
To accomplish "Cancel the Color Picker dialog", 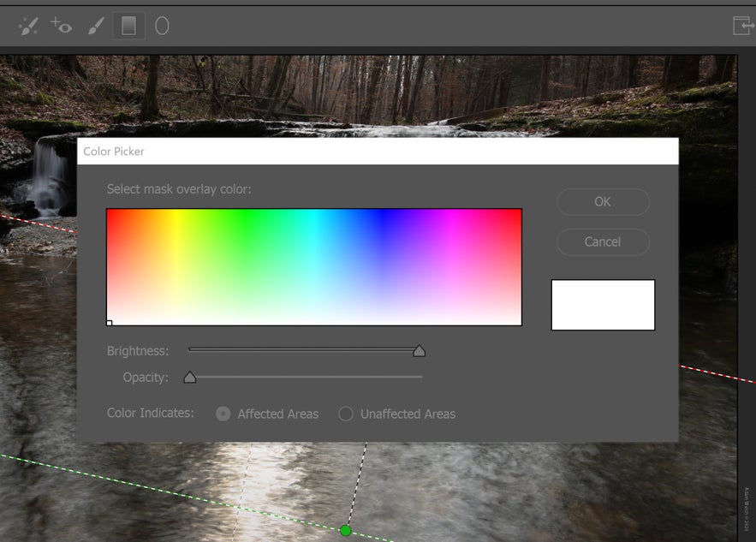I will point(603,241).
